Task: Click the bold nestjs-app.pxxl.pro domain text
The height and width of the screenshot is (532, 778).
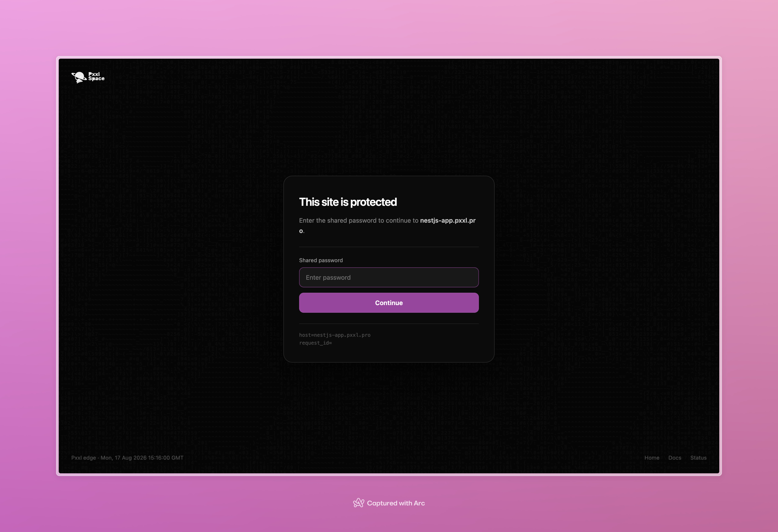Action: [448, 220]
